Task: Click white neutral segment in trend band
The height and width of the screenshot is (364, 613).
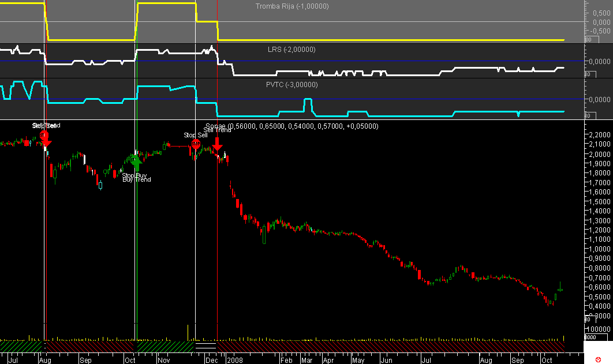Action: click(x=205, y=347)
